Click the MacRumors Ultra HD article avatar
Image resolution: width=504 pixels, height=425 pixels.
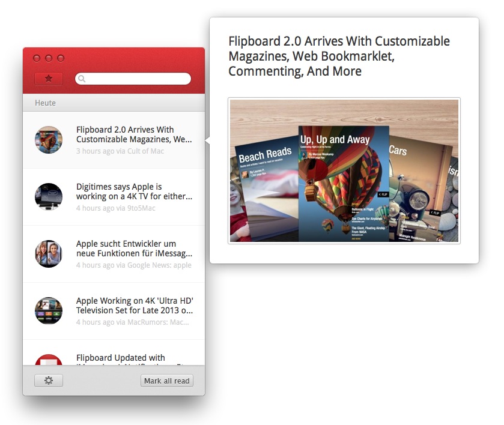coord(49,311)
